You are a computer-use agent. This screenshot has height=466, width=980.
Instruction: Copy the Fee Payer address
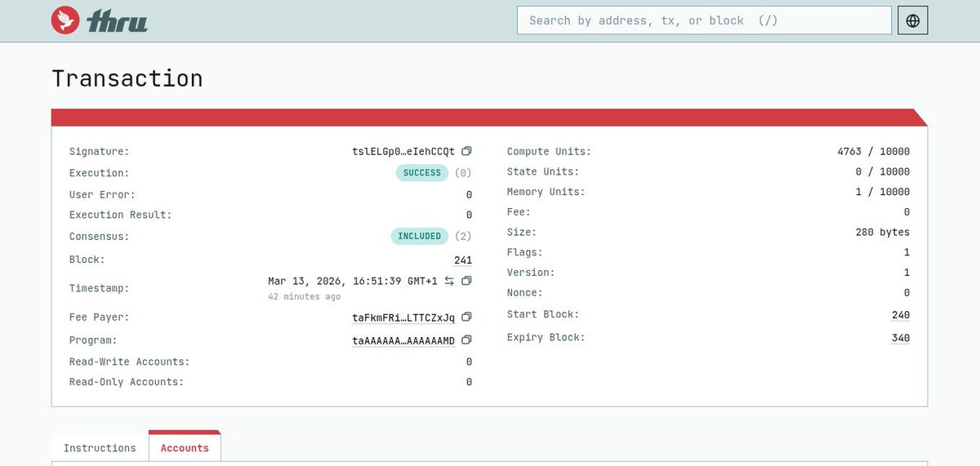(466, 317)
